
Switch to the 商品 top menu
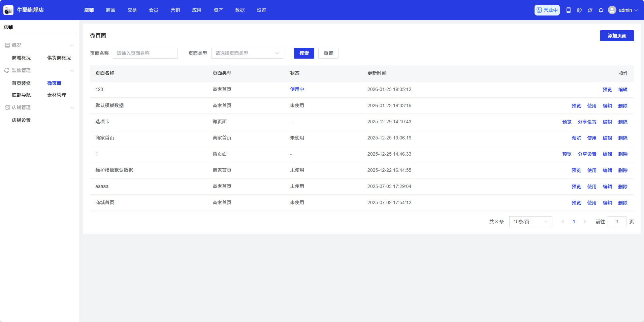(x=110, y=10)
